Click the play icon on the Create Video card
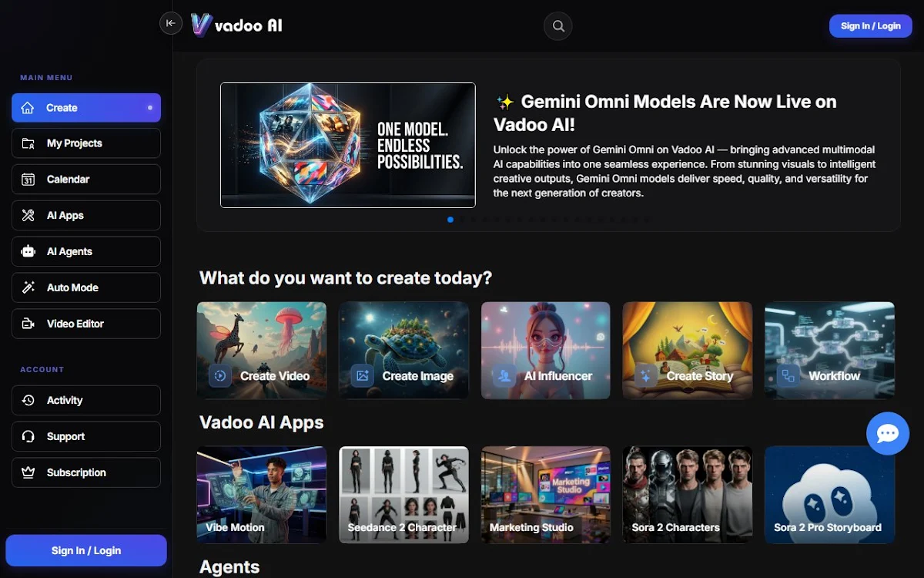 click(x=220, y=376)
